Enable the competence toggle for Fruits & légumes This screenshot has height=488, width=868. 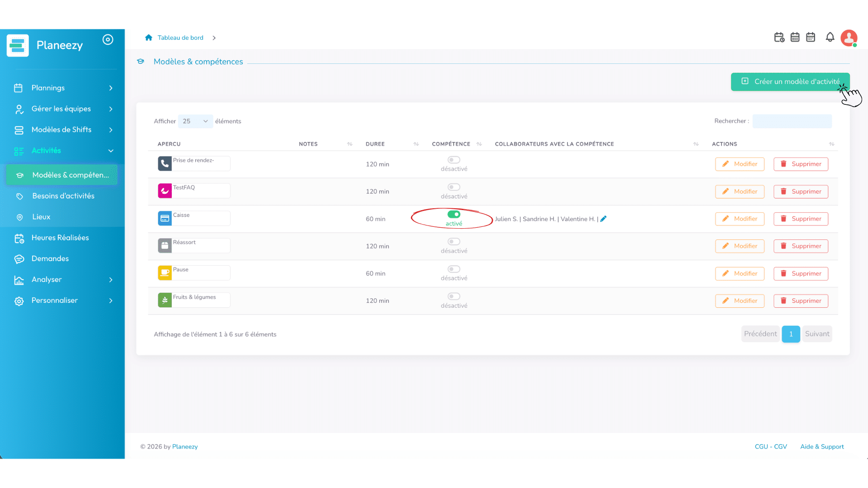[x=454, y=296]
